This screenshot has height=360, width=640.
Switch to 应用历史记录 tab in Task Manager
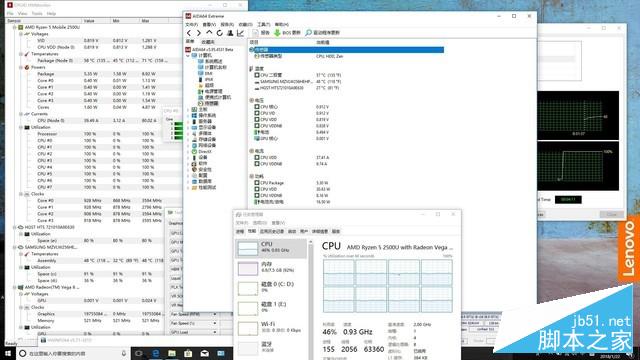pos(272,231)
